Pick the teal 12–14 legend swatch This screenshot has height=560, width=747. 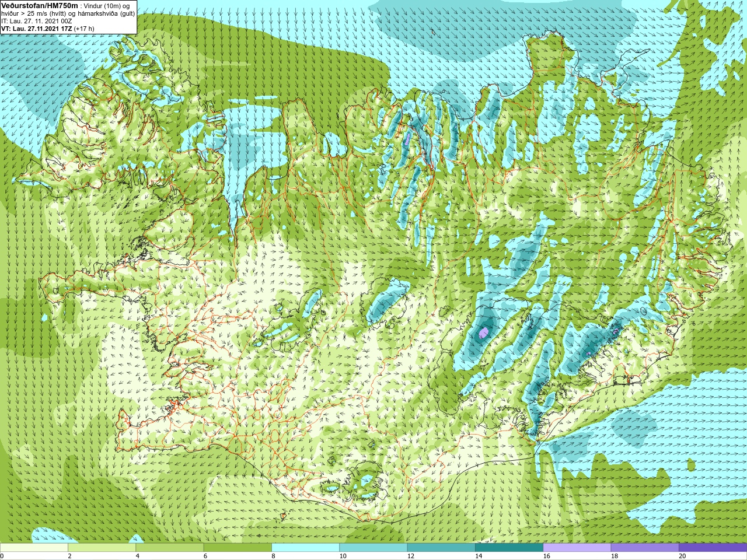click(441, 548)
